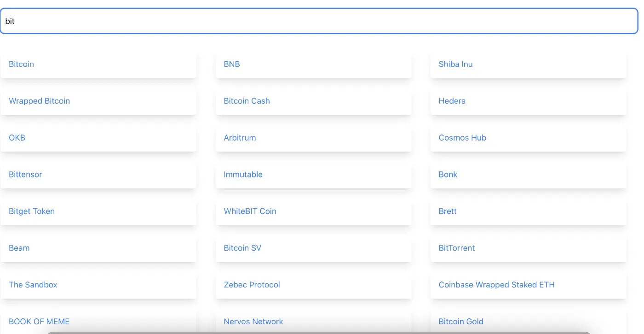Open the Shiba Inu listing
Image resolution: width=644 pixels, height=334 pixels.
click(x=455, y=64)
